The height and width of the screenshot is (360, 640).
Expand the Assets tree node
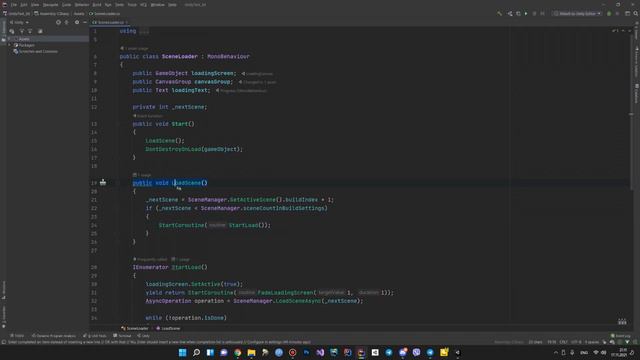[9, 39]
